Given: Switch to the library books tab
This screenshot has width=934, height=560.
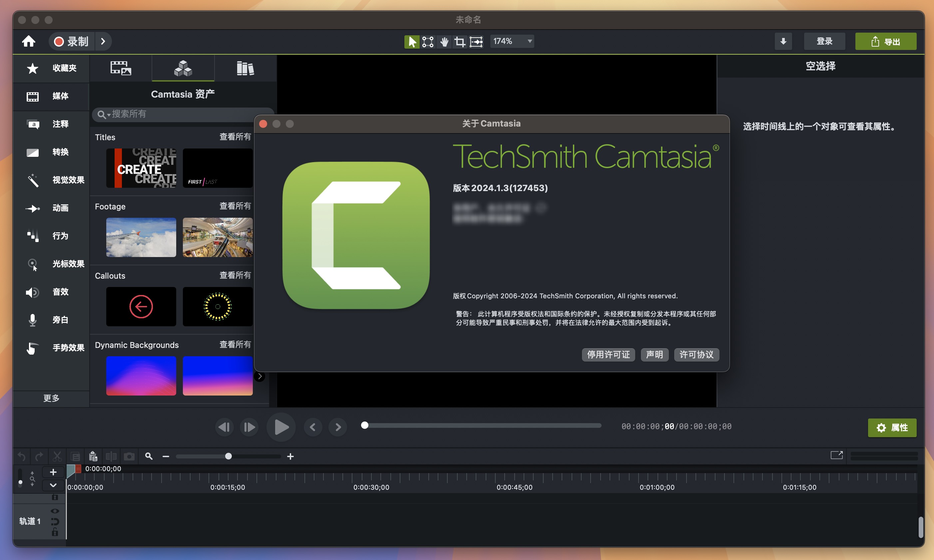Looking at the screenshot, I should 245,68.
